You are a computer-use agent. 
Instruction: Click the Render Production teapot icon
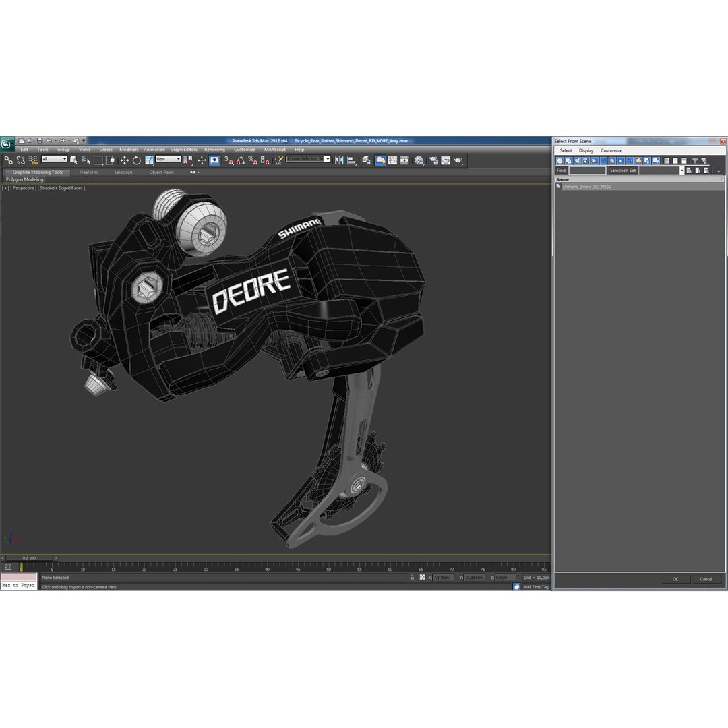tap(458, 160)
